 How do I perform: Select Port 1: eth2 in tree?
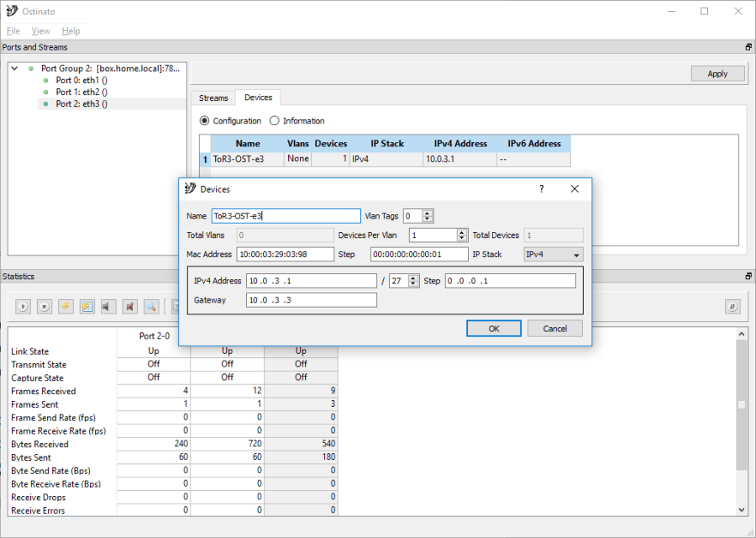81,92
